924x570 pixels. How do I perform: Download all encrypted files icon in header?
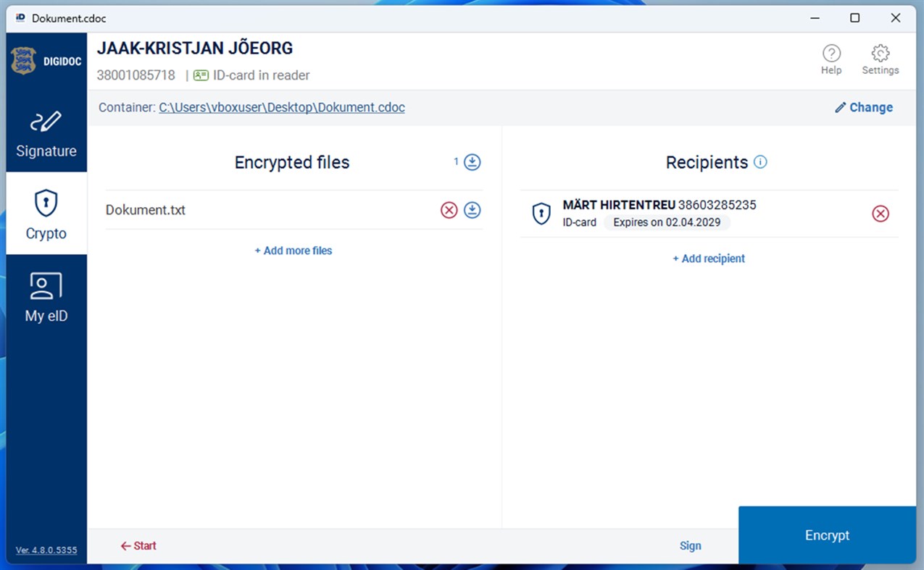pos(473,162)
